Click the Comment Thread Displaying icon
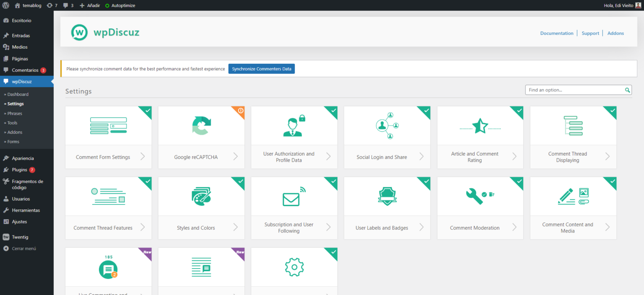Screen dimensions: 644x295 tap(573, 125)
